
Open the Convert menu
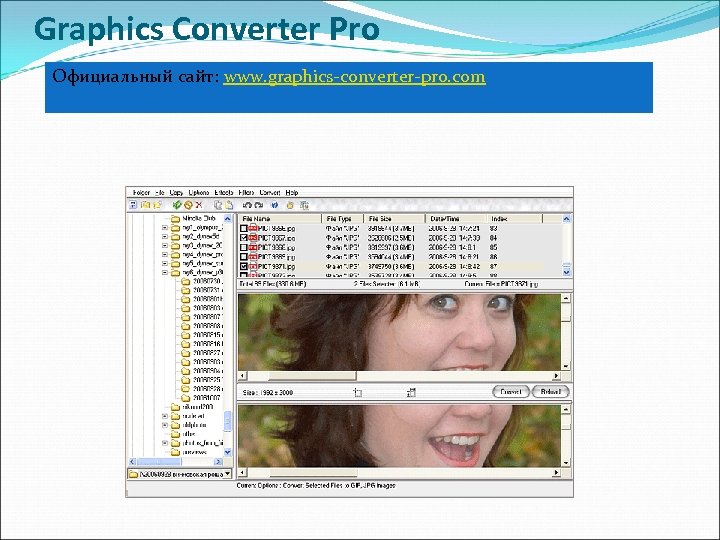click(x=270, y=192)
